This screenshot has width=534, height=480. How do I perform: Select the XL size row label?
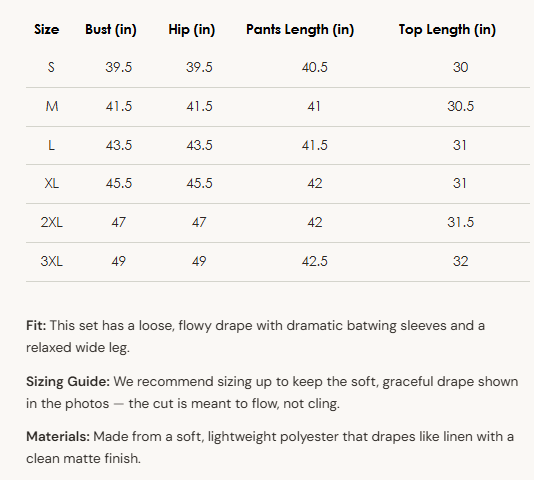pos(51,183)
